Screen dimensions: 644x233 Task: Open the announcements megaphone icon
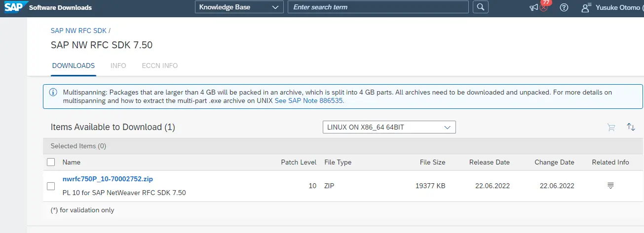[533, 7]
